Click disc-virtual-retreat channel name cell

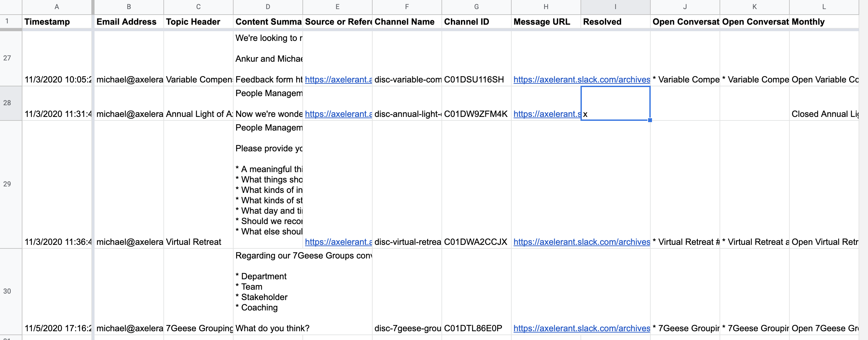point(407,184)
